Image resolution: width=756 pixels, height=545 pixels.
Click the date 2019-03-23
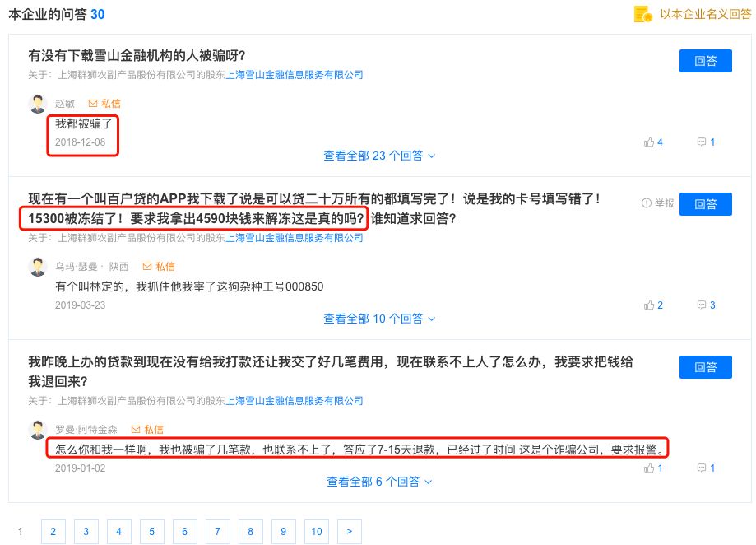tap(80, 305)
